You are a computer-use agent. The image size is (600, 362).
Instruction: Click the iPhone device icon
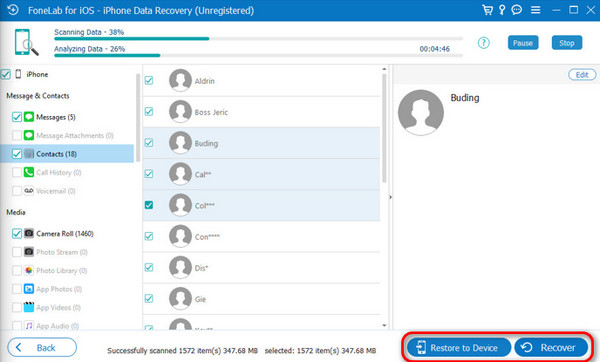coord(18,74)
